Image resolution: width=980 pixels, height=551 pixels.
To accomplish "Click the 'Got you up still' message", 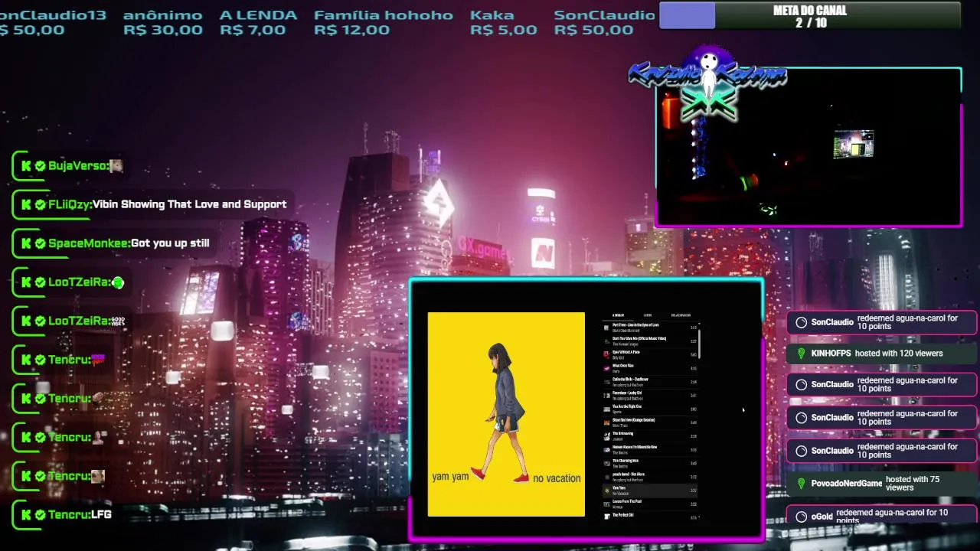I will 170,243.
